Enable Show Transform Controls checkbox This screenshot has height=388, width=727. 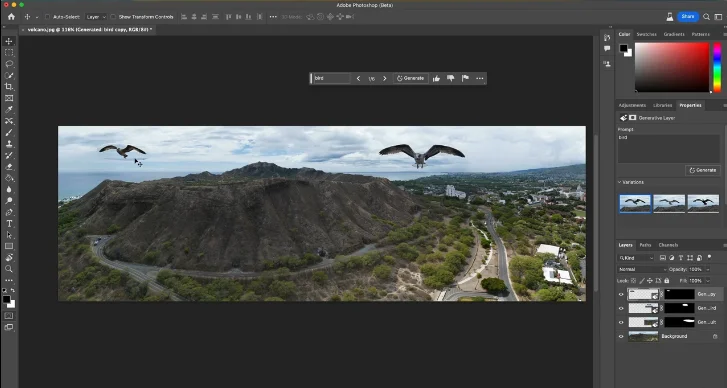(113, 17)
